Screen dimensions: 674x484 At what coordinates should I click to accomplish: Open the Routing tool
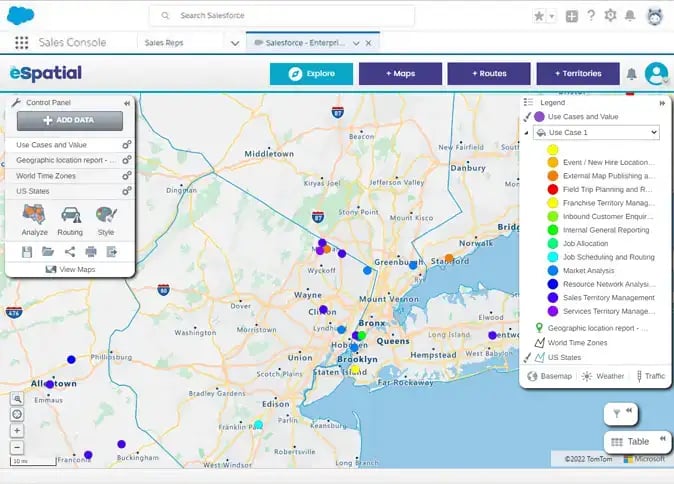(70, 220)
